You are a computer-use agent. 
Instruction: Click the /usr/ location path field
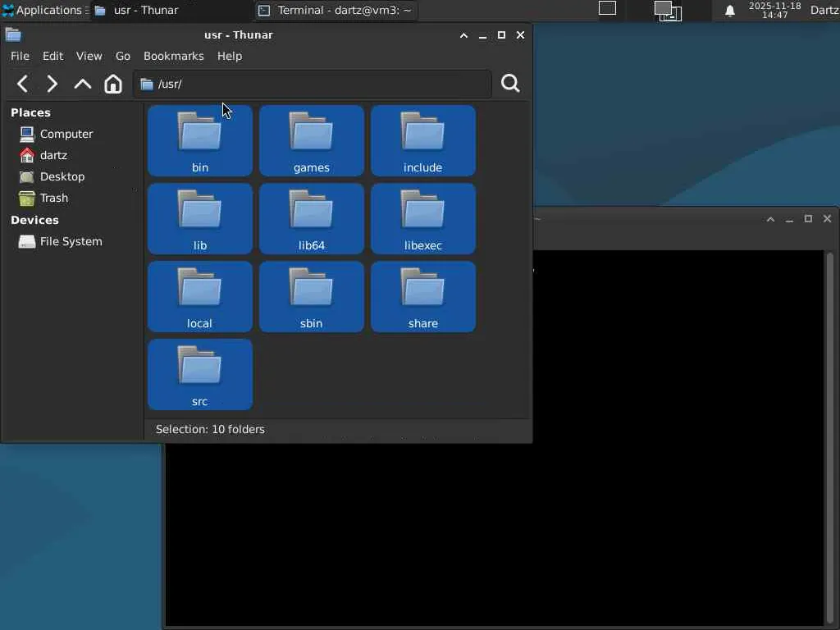[313, 84]
